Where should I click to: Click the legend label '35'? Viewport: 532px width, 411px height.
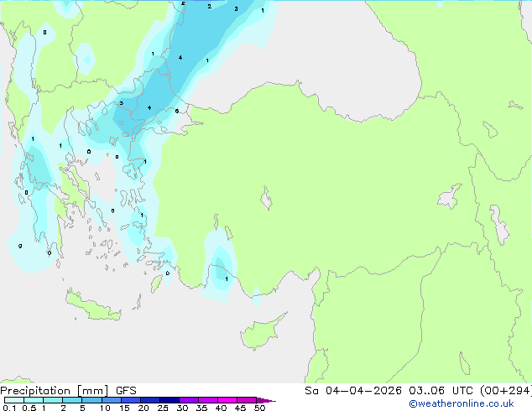201,408
